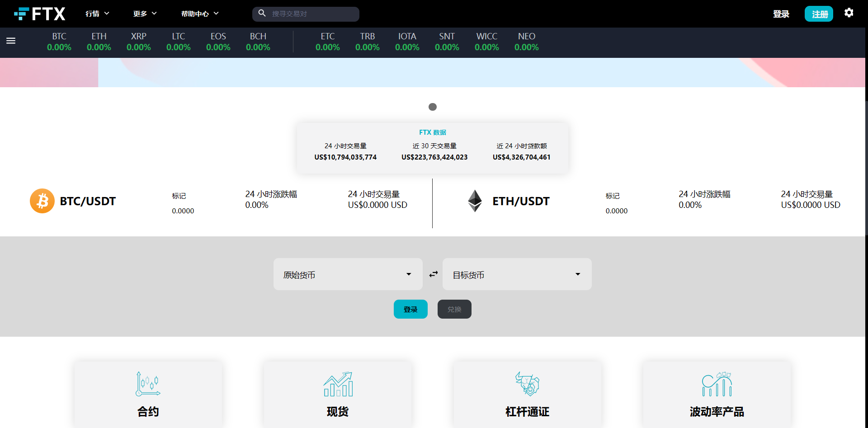
Task: Focus the 搜寻交易对 search field
Action: click(306, 14)
